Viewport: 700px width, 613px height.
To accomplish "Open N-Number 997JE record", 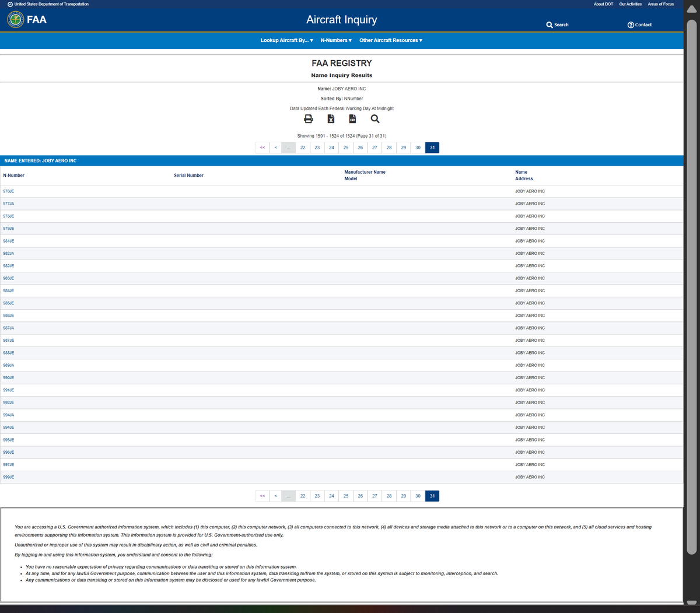I will (8, 465).
